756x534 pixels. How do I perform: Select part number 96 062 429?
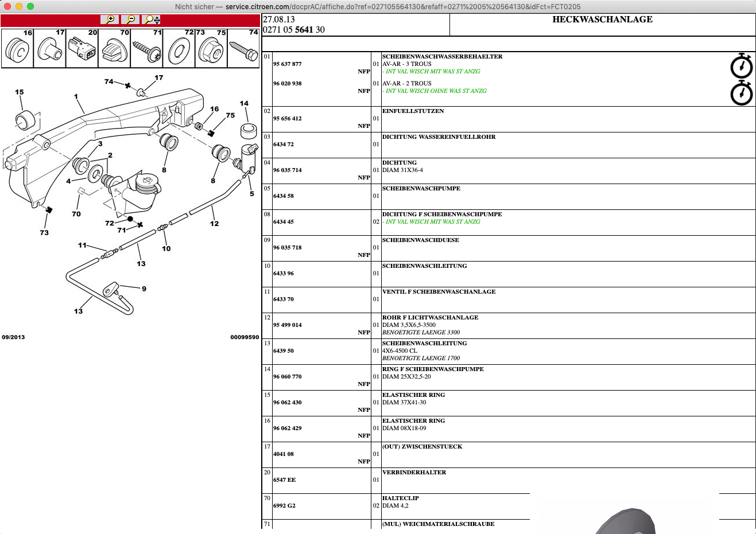(288, 428)
